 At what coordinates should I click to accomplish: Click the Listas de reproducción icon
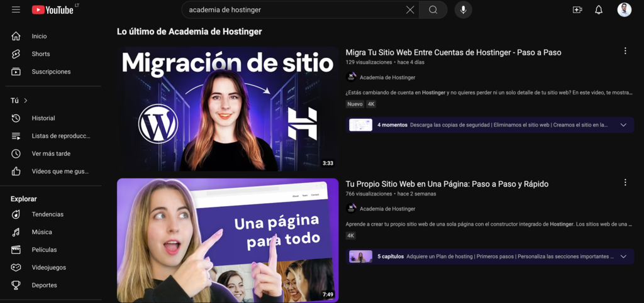point(16,136)
